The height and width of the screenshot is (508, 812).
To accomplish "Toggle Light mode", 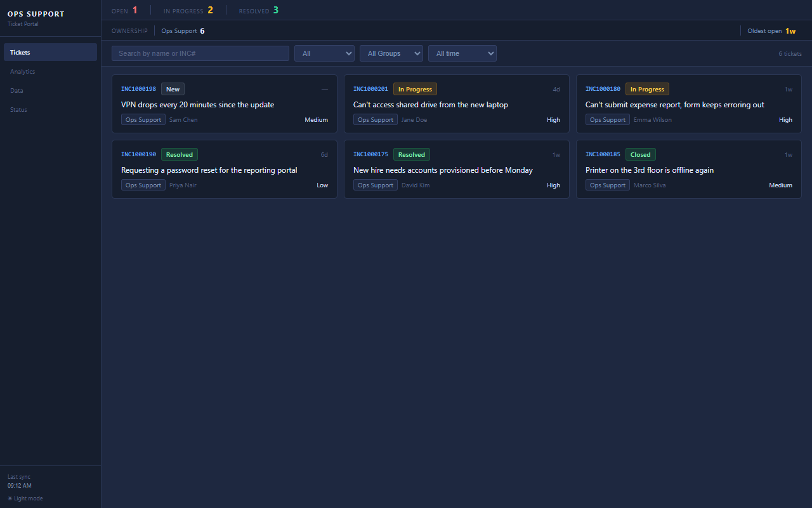I will (25, 498).
